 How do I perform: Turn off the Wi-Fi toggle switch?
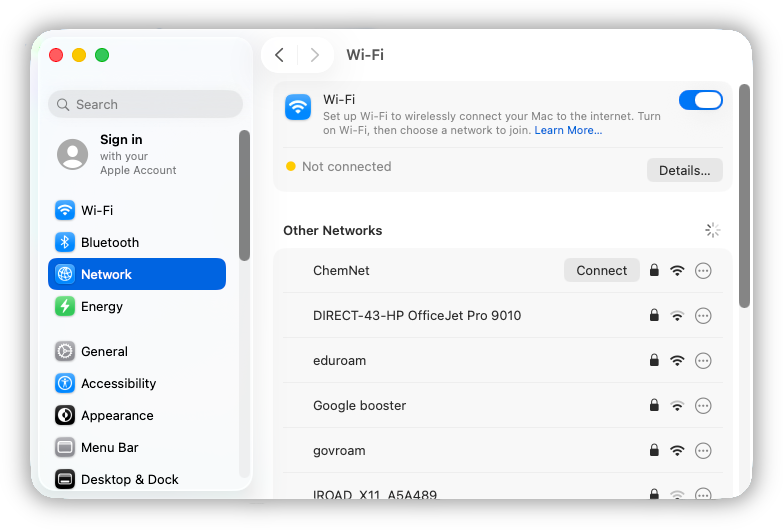coord(700,100)
